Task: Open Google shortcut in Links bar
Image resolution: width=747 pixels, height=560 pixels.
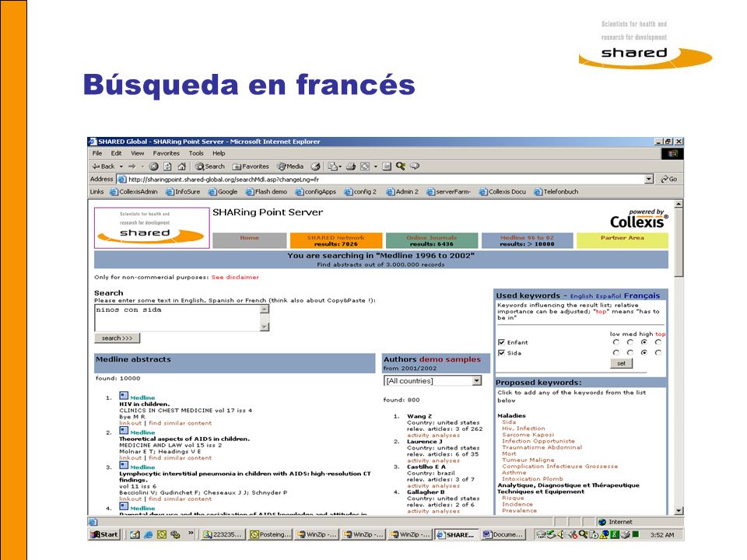Action: tap(223, 191)
